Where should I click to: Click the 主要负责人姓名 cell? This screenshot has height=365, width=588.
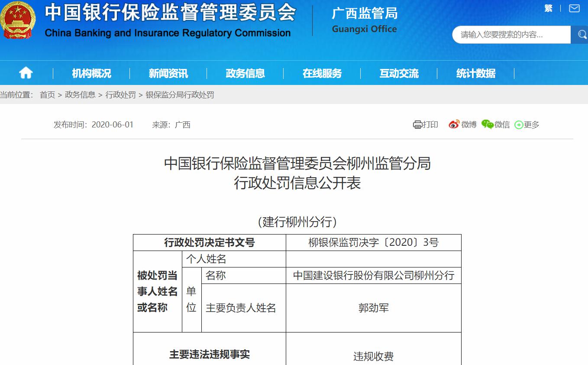point(244,308)
